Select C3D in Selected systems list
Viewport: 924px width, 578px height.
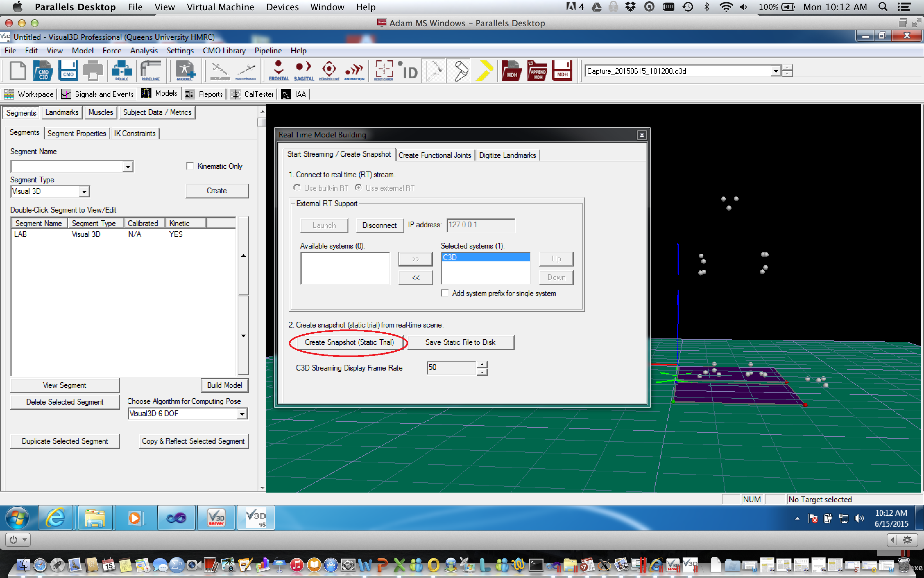[x=486, y=257]
